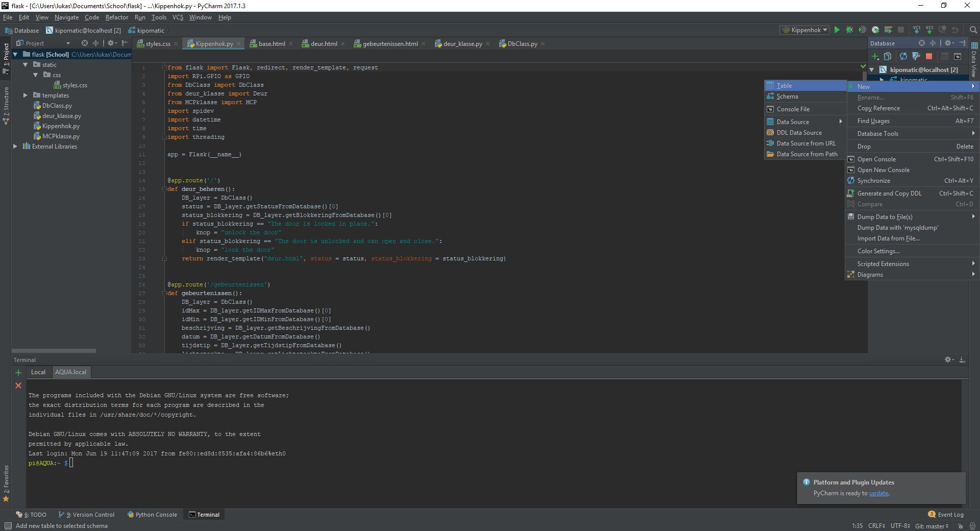Image resolution: width=980 pixels, height=531 pixels.
Task: Add a new terminal session with green plus
Action: 18,373
